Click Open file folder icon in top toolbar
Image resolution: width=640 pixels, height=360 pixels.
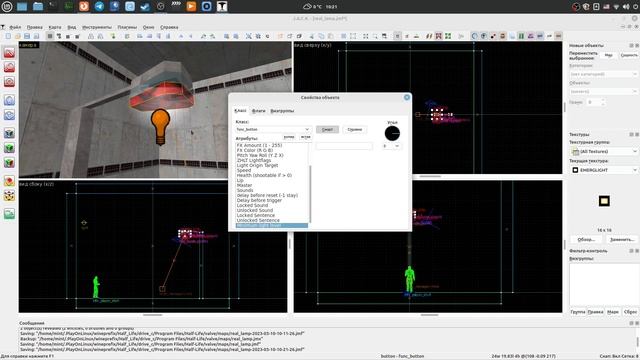click(18, 36)
